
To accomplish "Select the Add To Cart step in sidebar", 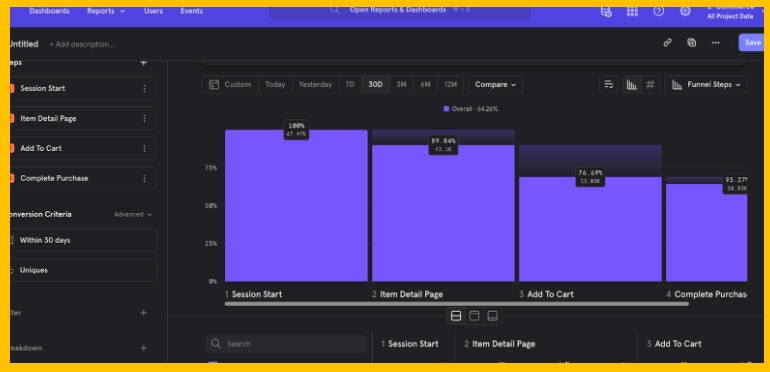I will pos(82,148).
